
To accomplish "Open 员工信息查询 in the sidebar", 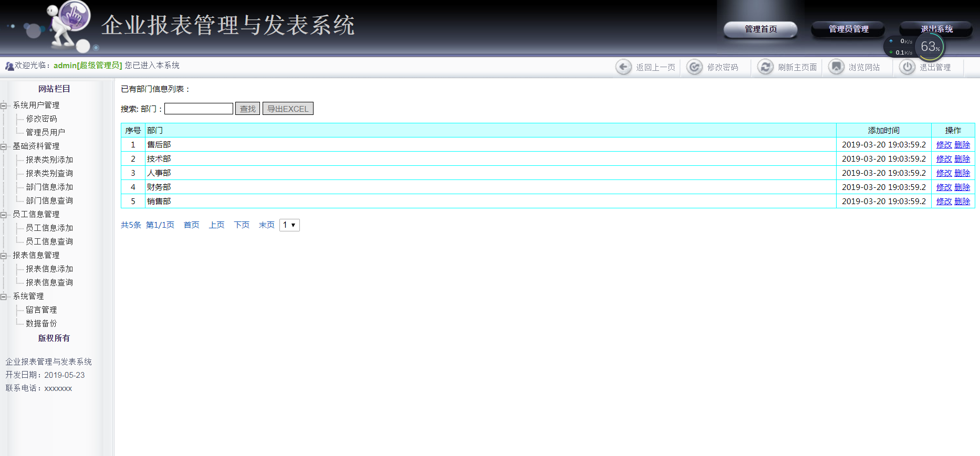I will pos(49,242).
